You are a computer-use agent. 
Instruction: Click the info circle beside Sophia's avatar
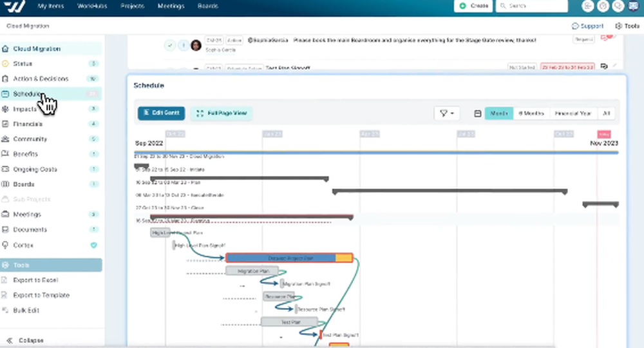(x=183, y=45)
